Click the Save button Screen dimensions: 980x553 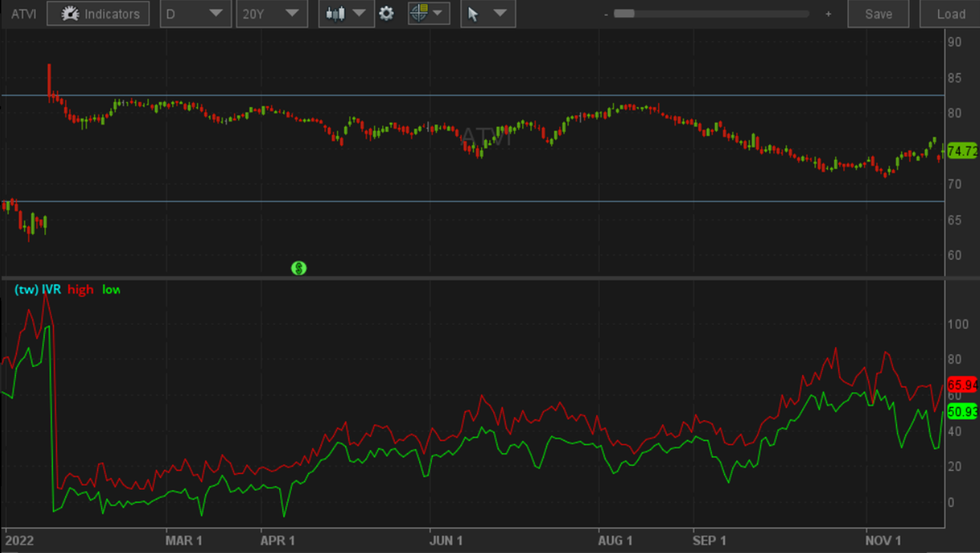tap(878, 13)
